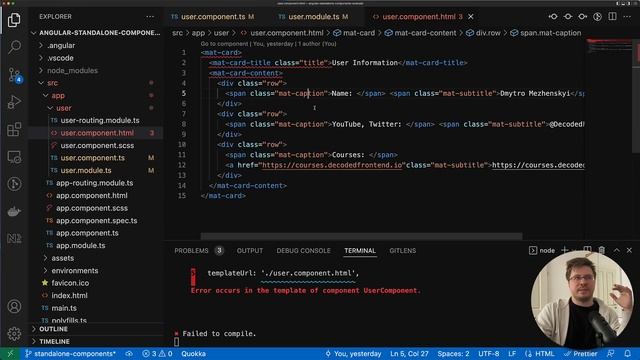Click the editor horizontal scrollbar
Image resolution: width=640 pixels, height=360 pixels.
coord(361,236)
